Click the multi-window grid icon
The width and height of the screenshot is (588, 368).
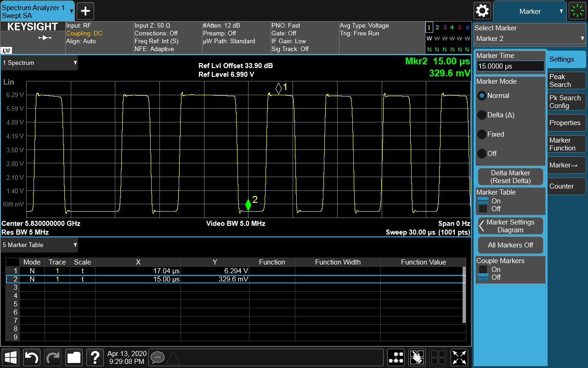438,357
